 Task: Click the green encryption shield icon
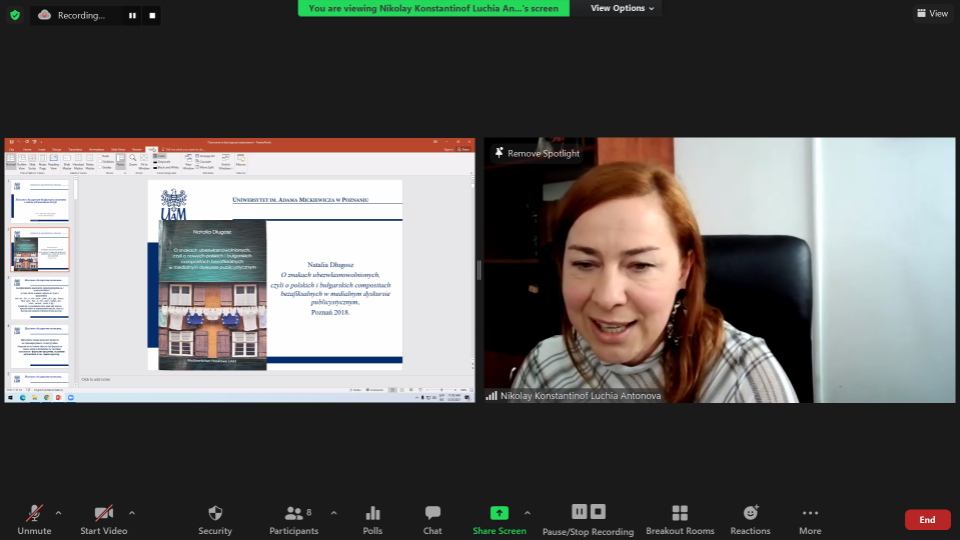pos(15,15)
